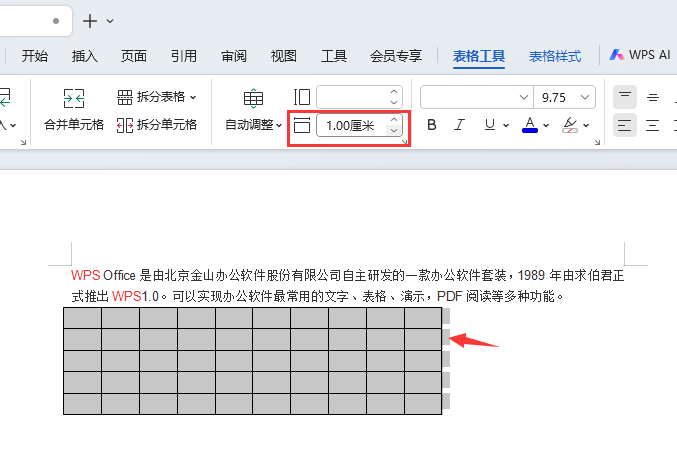Click the 'PDF' word in the paragraph
Screen dimensions: 677x466
(449, 296)
